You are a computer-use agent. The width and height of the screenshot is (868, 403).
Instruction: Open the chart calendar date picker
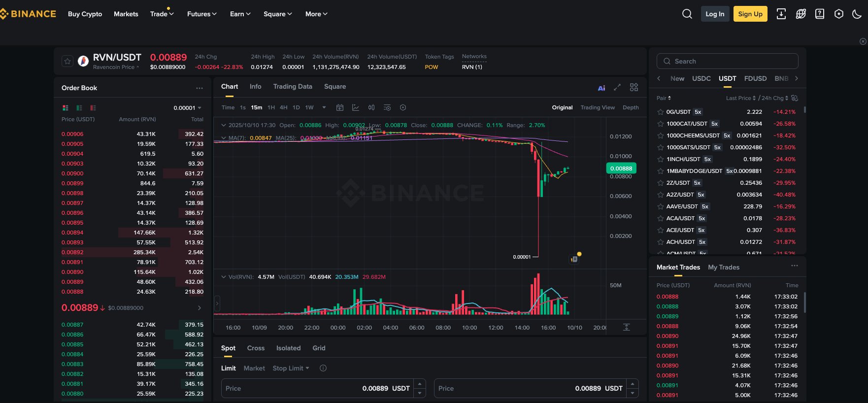[x=340, y=107]
